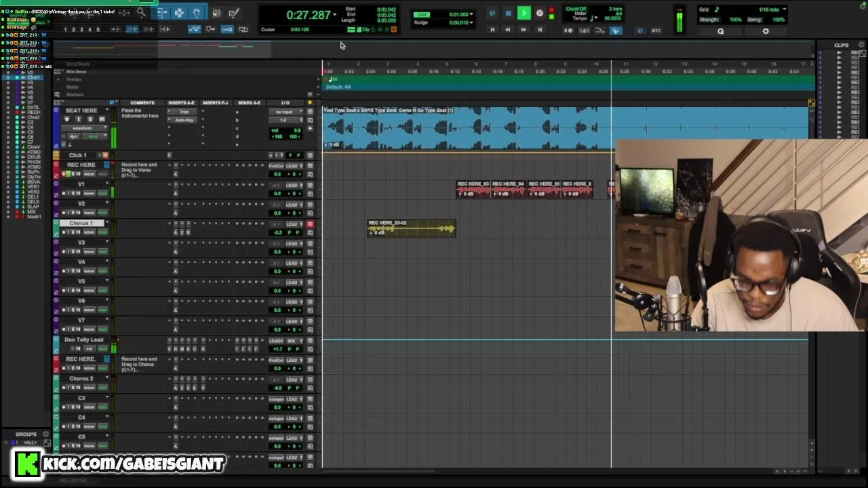The width and height of the screenshot is (868, 488).
Task: Select the Selector tool
Action: (x=179, y=13)
